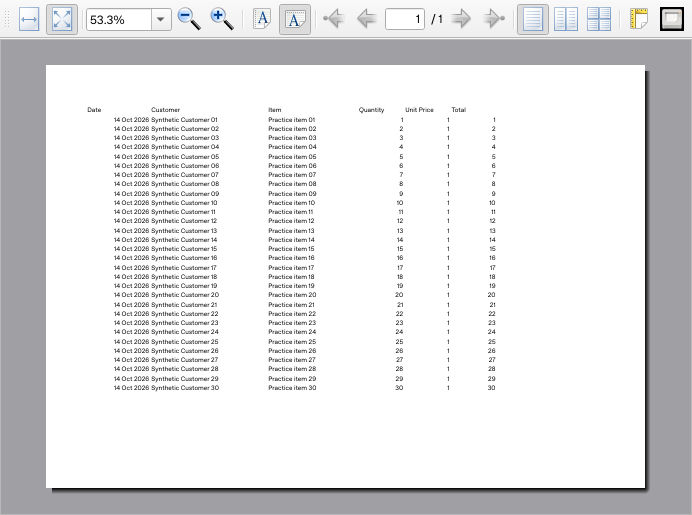Image resolution: width=692 pixels, height=515 pixels.
Task: Click the date in Synthetic Customer 03 row
Action: click(x=132, y=138)
